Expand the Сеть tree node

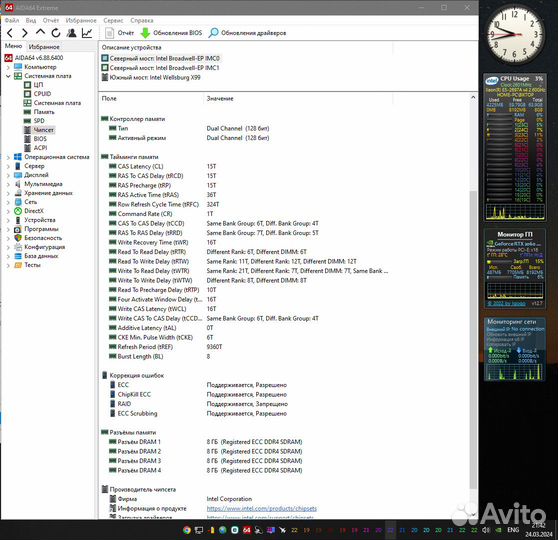pos(8,202)
